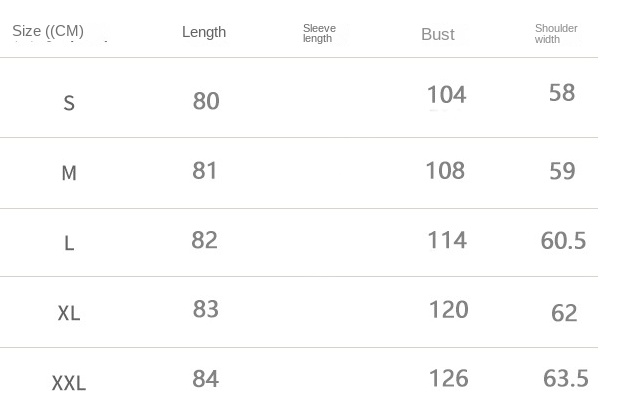Viewport: 619px width, 404px height.
Task: Click the Size (CM) column header
Action: click(x=48, y=31)
